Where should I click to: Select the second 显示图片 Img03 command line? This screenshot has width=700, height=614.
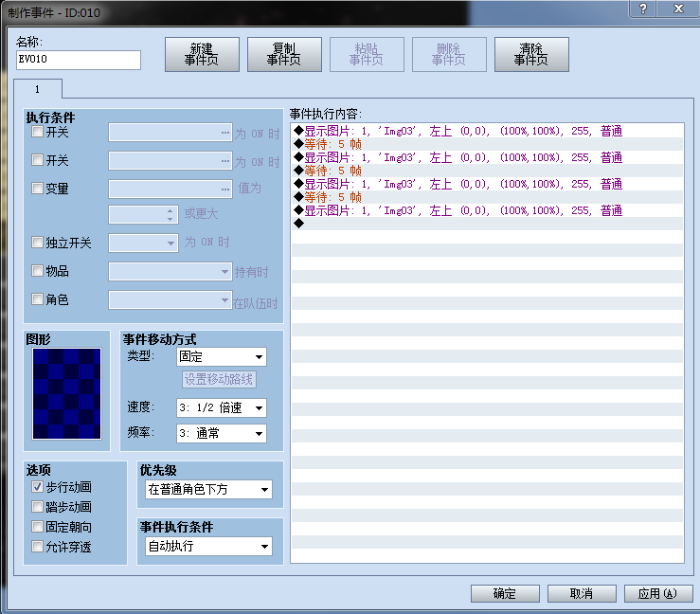tap(488, 157)
